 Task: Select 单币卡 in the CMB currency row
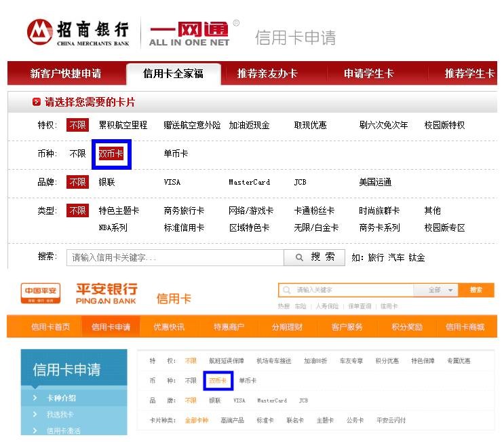[x=176, y=153]
